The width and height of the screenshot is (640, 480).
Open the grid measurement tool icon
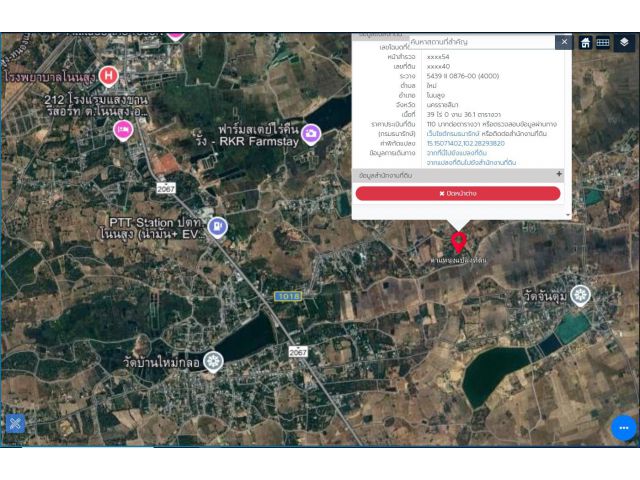[x=603, y=42]
